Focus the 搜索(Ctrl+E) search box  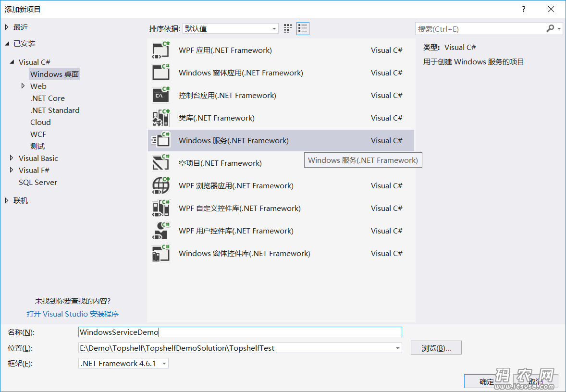[481, 29]
